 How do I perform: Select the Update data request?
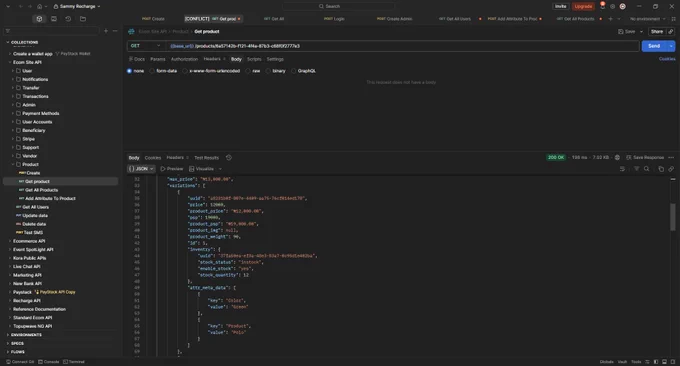tap(35, 216)
